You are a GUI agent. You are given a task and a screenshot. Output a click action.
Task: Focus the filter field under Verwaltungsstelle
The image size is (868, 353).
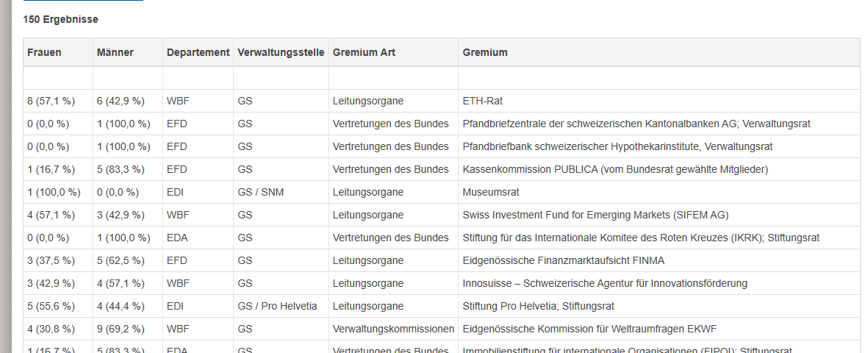(281, 79)
